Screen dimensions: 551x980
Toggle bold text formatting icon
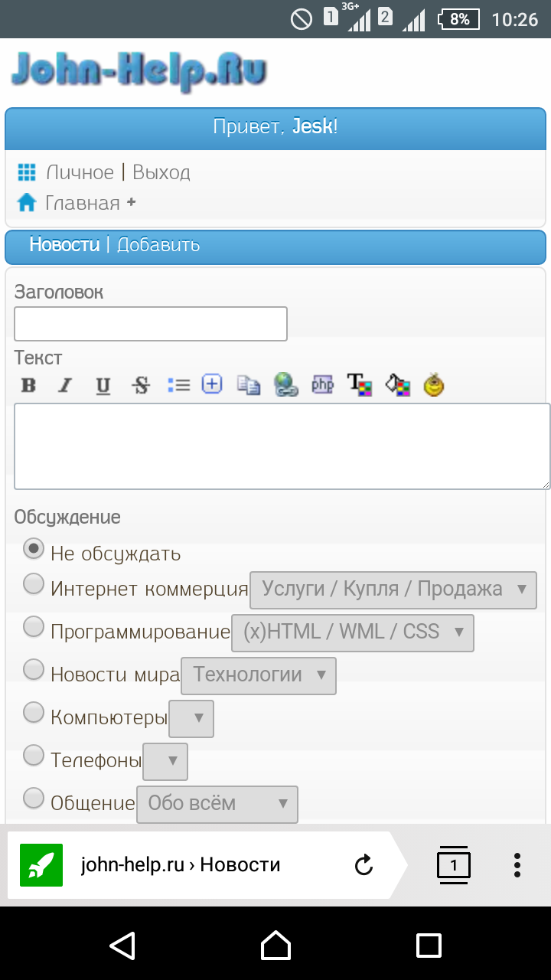coord(28,385)
